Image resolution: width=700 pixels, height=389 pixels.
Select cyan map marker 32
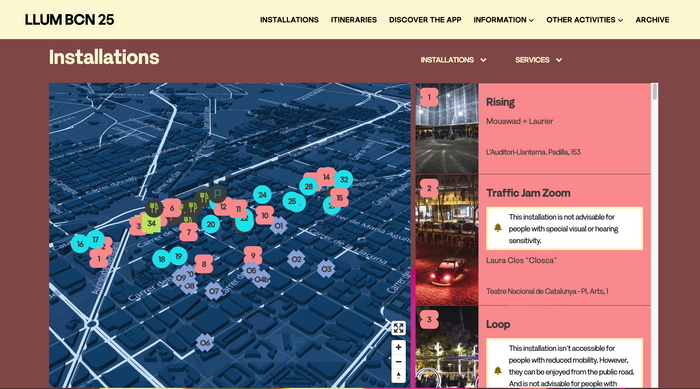click(x=344, y=180)
